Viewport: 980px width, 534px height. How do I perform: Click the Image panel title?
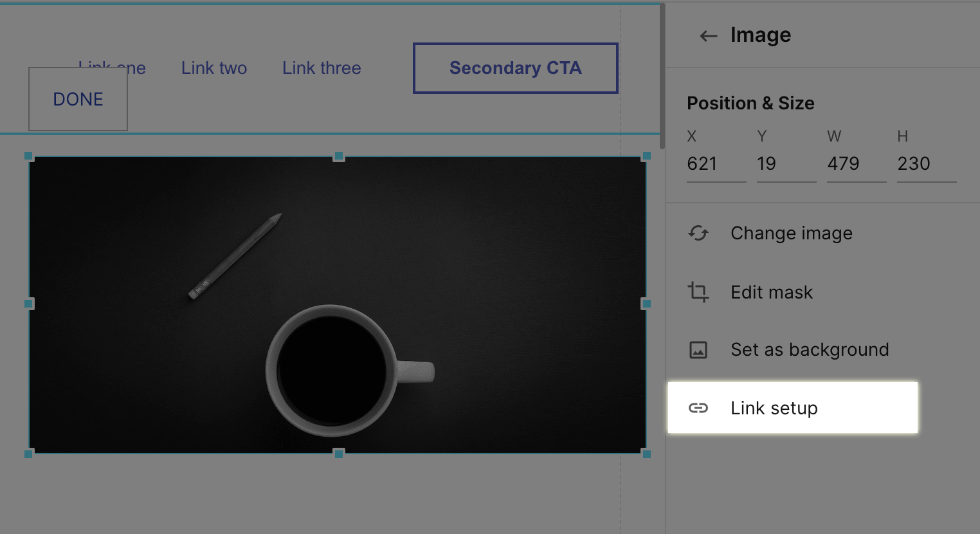tap(761, 35)
